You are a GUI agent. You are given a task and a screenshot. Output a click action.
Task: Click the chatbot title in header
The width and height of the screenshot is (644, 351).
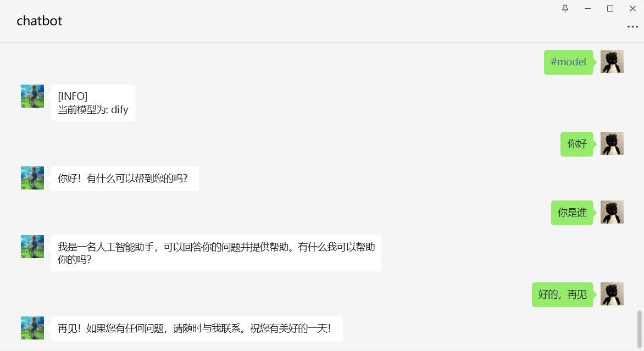coord(40,20)
